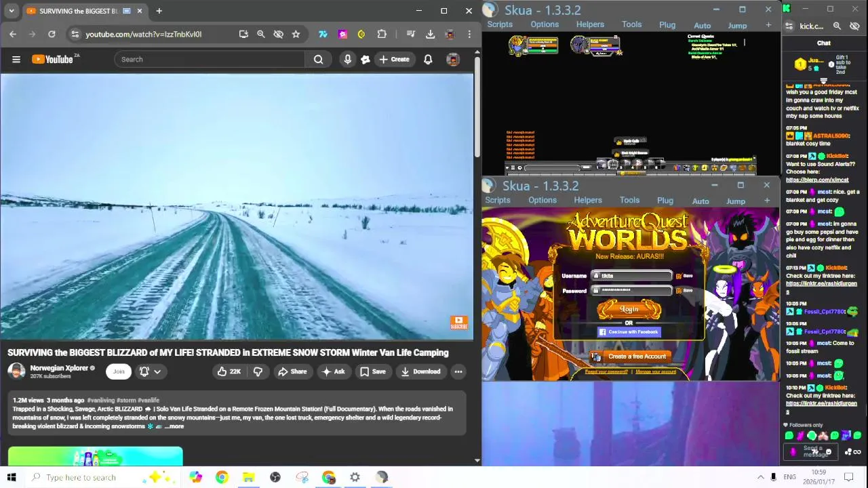Open Tools menu in top Skua window
868x488 pixels.
point(631,24)
